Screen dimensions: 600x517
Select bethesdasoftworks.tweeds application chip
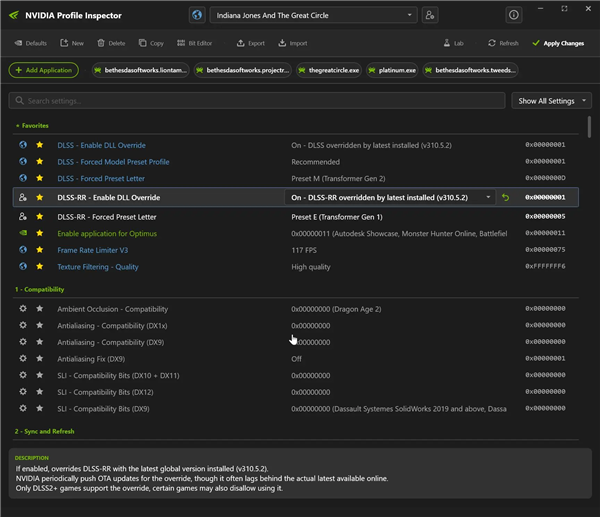[x=470, y=70]
